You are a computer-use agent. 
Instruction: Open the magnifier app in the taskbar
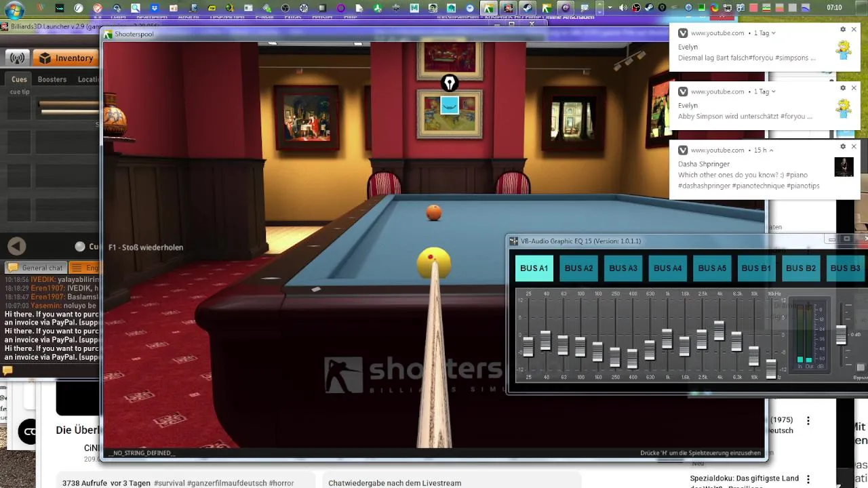coord(136,8)
